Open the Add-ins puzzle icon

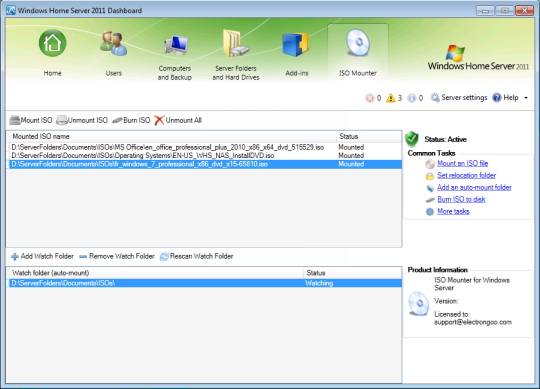coord(295,45)
